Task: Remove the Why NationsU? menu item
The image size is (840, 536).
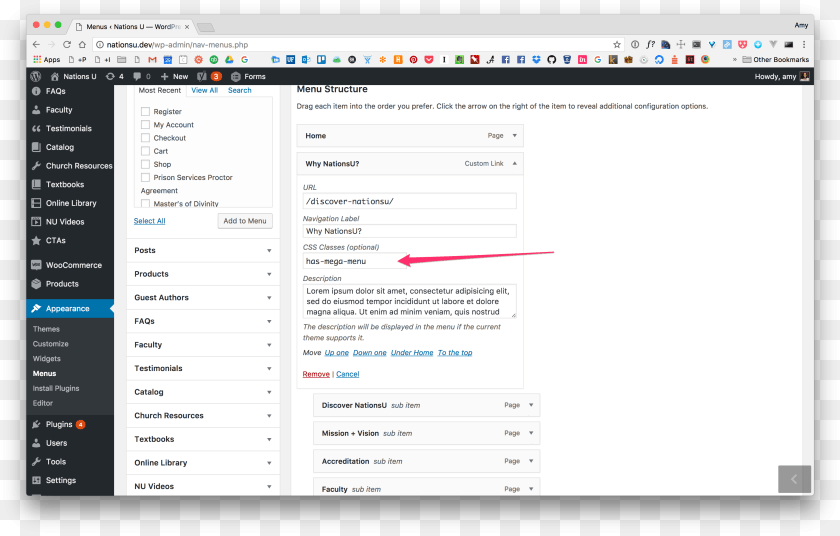Action: (316, 374)
